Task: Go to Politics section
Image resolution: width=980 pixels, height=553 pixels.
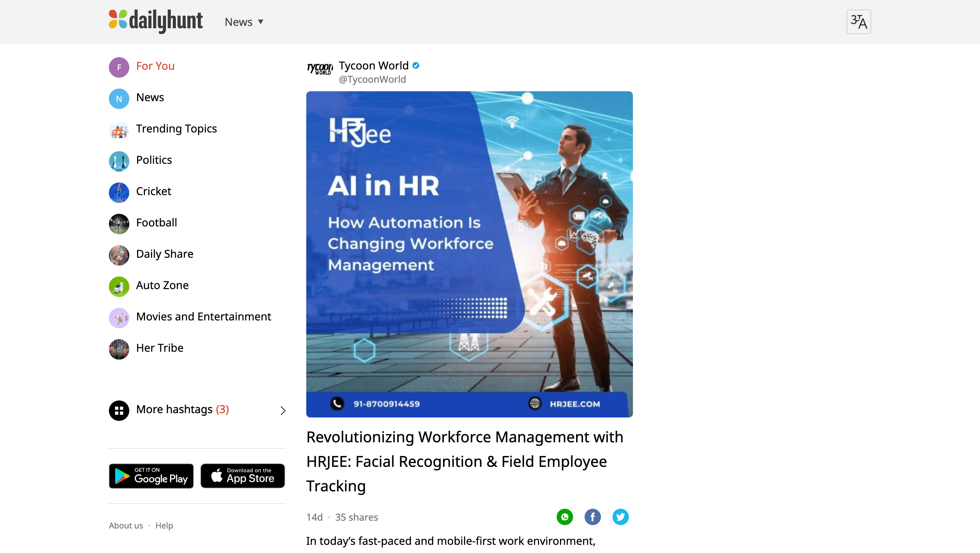Action: (x=154, y=160)
